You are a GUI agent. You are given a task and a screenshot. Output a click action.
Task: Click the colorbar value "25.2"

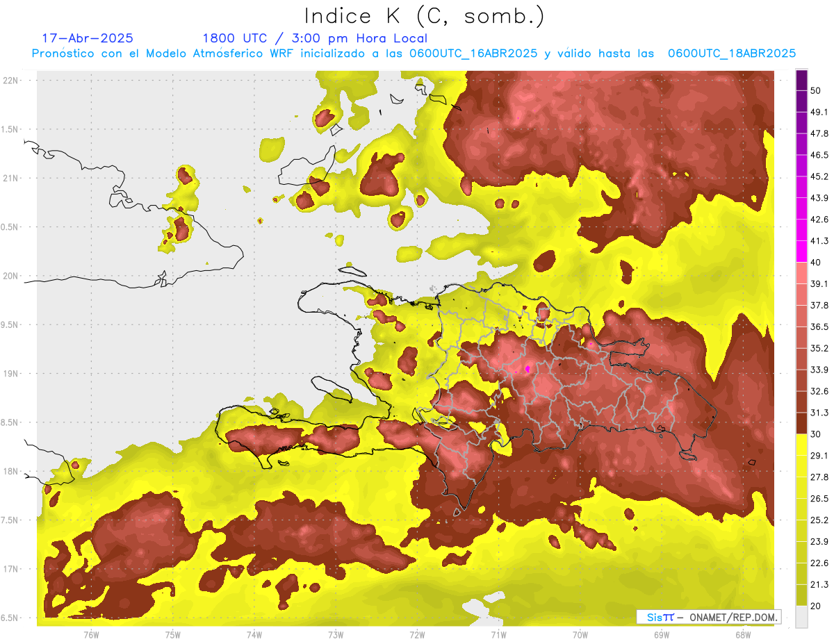coord(819,520)
